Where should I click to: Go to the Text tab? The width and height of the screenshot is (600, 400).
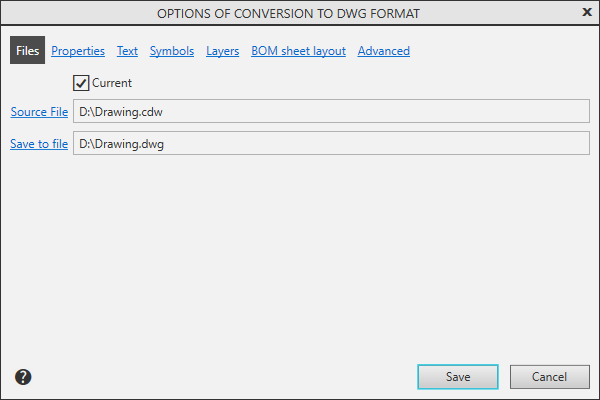127,51
